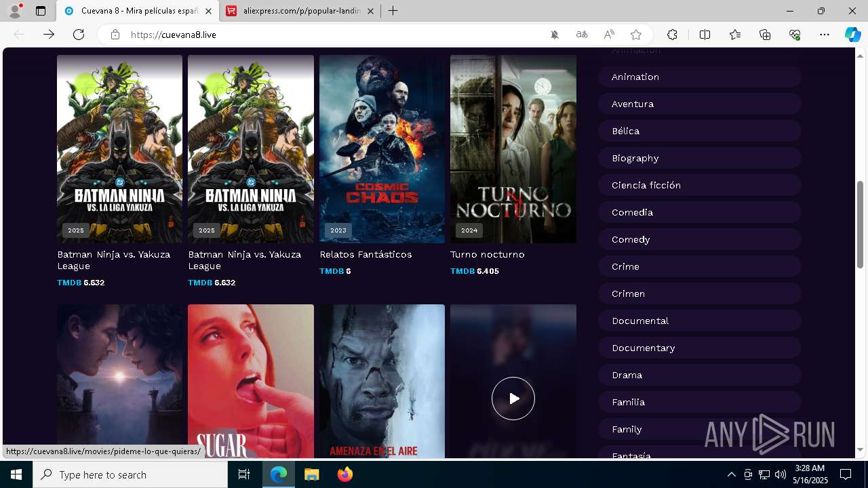Open the Family genre link

(700, 429)
